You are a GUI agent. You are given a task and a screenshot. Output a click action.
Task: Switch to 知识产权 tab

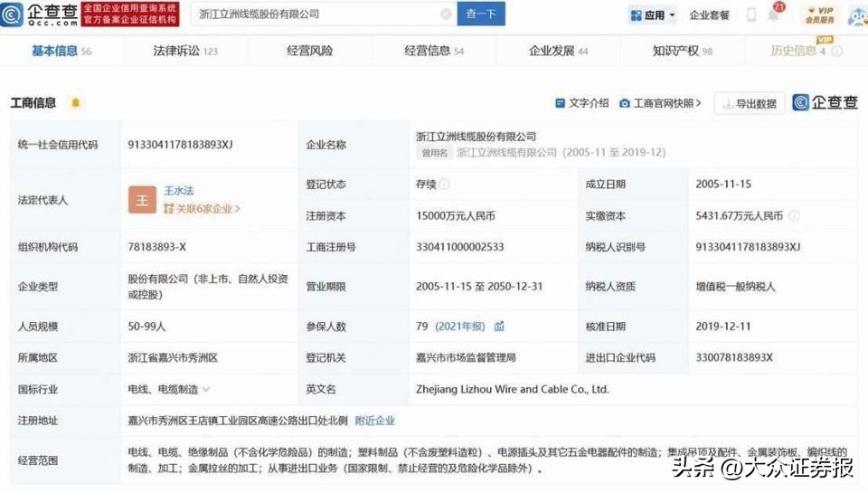682,51
